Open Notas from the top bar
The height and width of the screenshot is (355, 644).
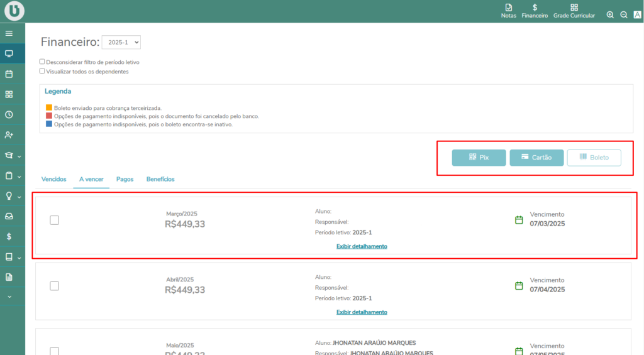[509, 11]
